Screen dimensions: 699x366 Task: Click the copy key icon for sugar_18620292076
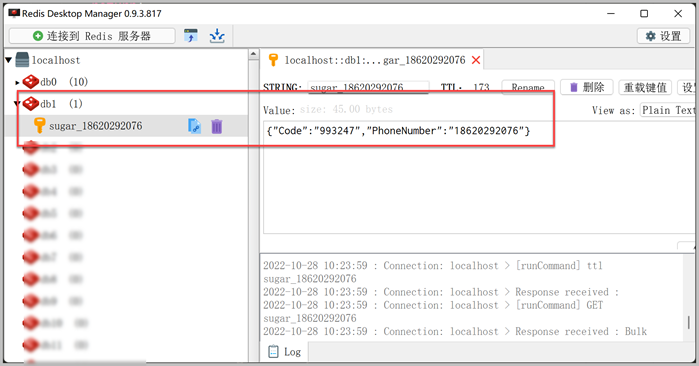click(x=194, y=126)
